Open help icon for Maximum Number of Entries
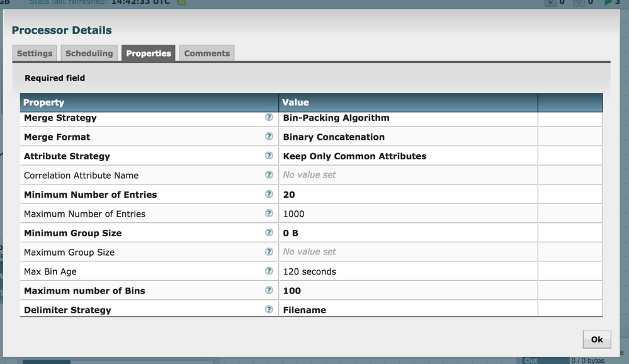The height and width of the screenshot is (364, 629). pos(269,213)
